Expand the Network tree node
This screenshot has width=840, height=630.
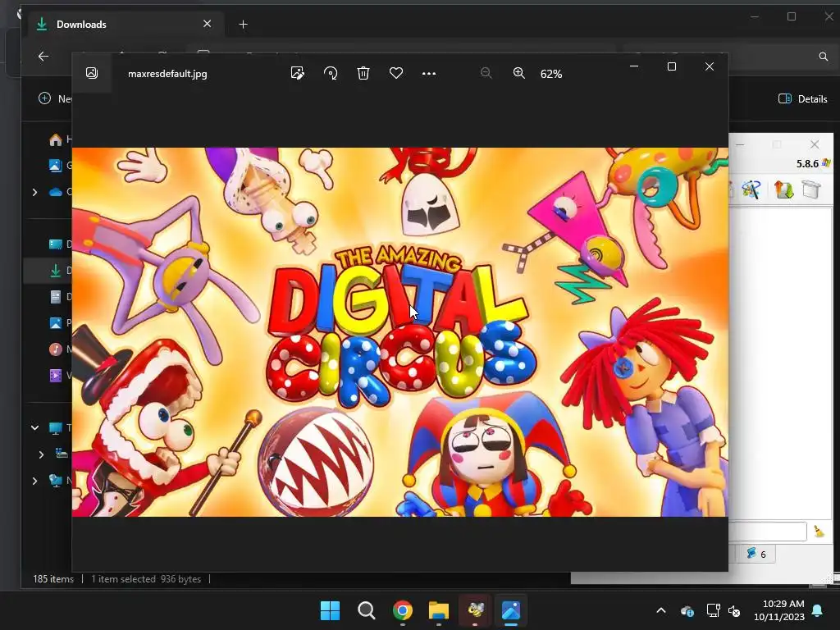pyautogui.click(x=34, y=481)
